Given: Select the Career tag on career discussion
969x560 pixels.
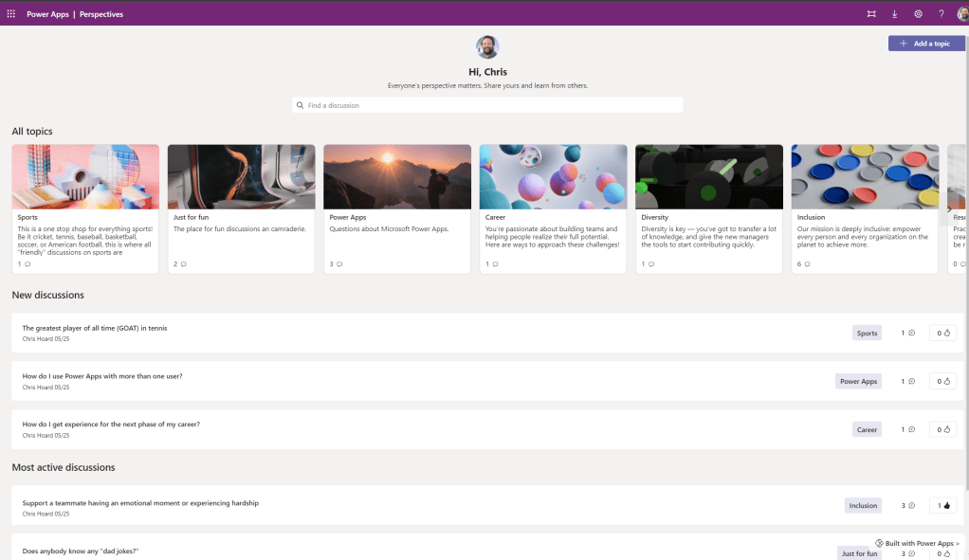Looking at the screenshot, I should coord(867,430).
